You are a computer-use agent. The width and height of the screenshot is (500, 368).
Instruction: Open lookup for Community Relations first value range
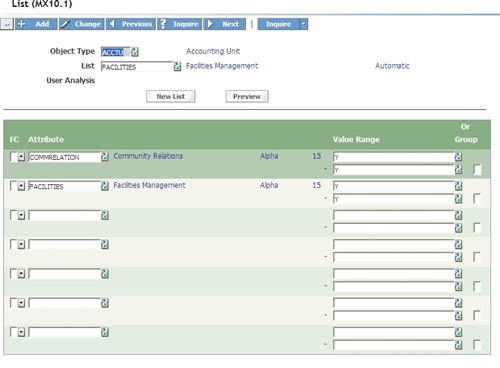pos(458,157)
